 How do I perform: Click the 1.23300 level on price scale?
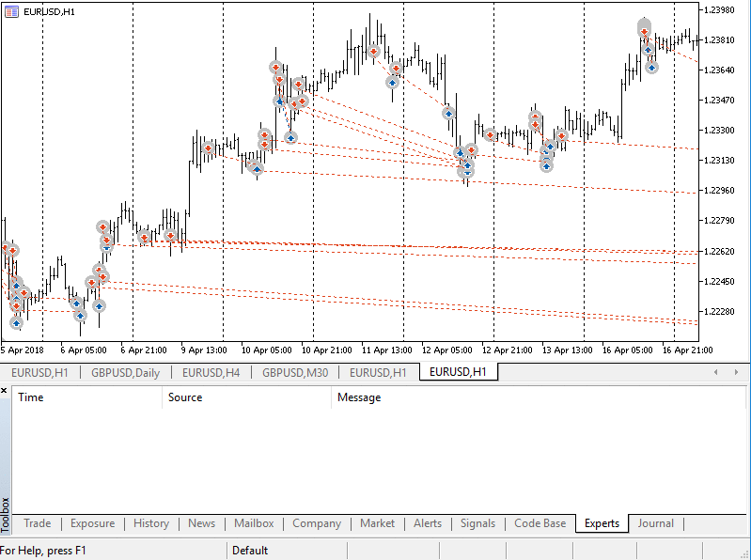(721, 131)
